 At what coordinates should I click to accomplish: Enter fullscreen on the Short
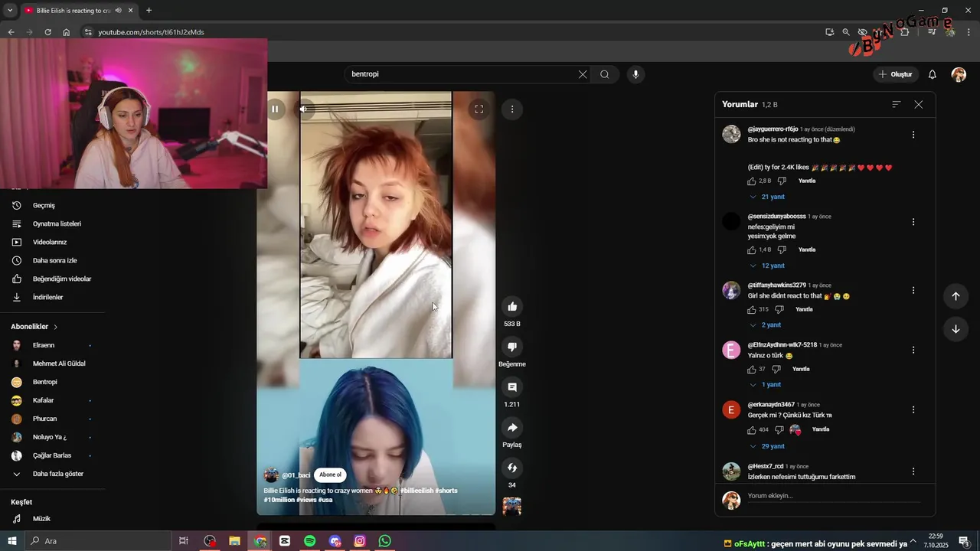479,109
